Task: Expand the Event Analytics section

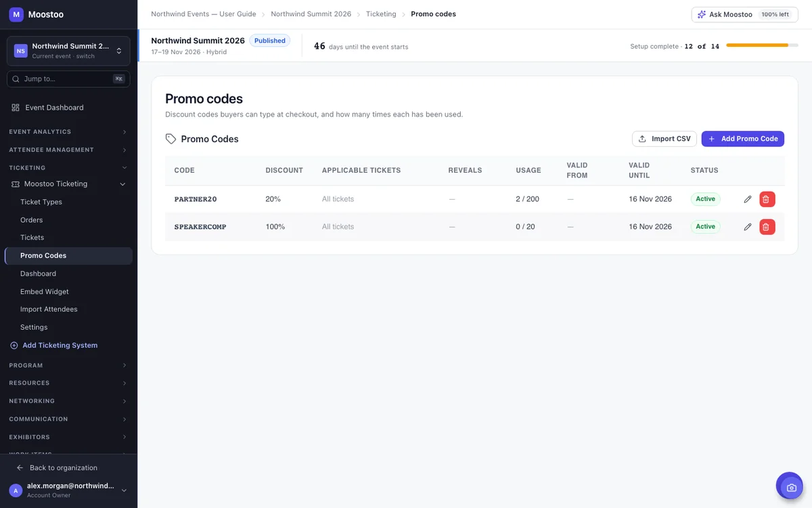Action: click(x=68, y=132)
